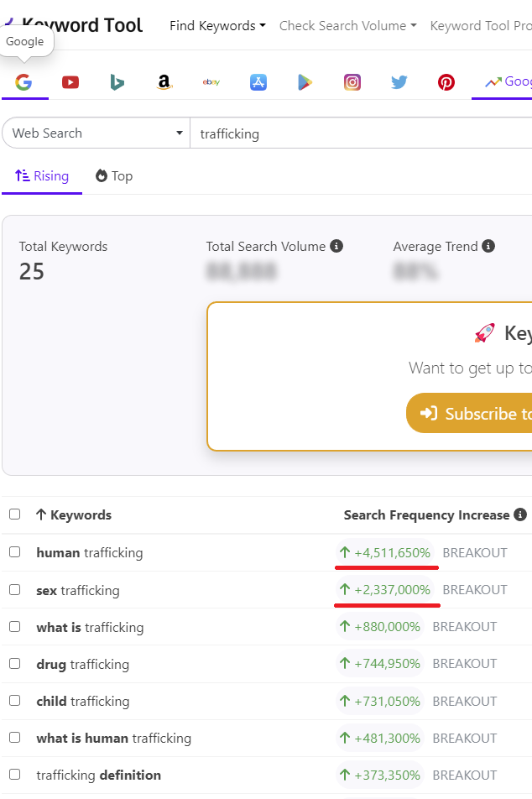
Task: Click 'what is trafficking' keyword text
Action: (90, 627)
